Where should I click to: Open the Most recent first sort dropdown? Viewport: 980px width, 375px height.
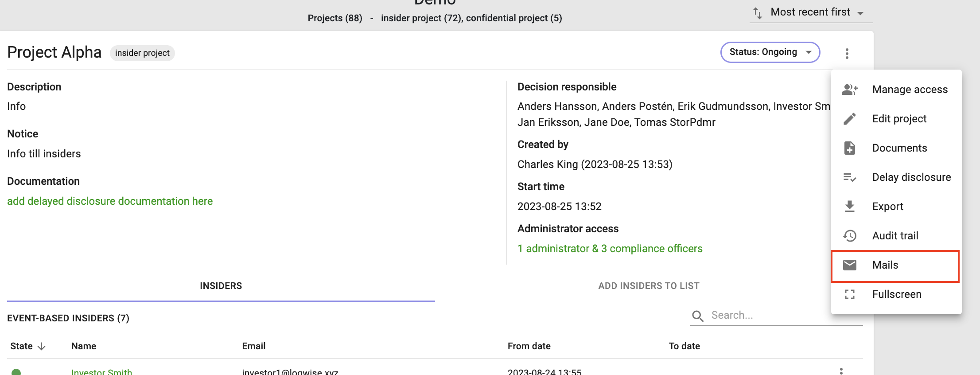point(811,12)
